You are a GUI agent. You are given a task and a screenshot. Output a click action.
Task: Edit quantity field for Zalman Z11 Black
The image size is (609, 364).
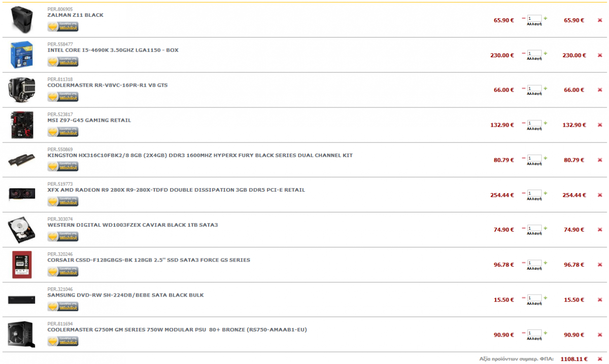(534, 18)
